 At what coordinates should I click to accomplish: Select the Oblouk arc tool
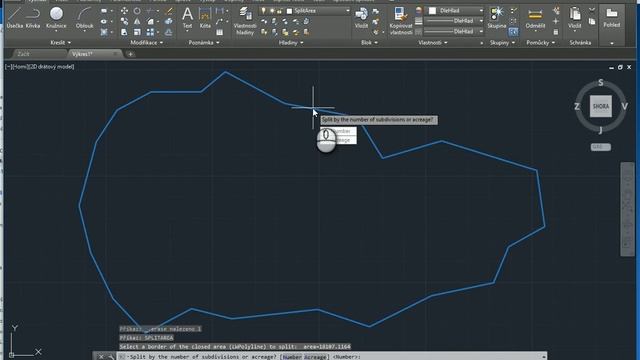(84, 18)
